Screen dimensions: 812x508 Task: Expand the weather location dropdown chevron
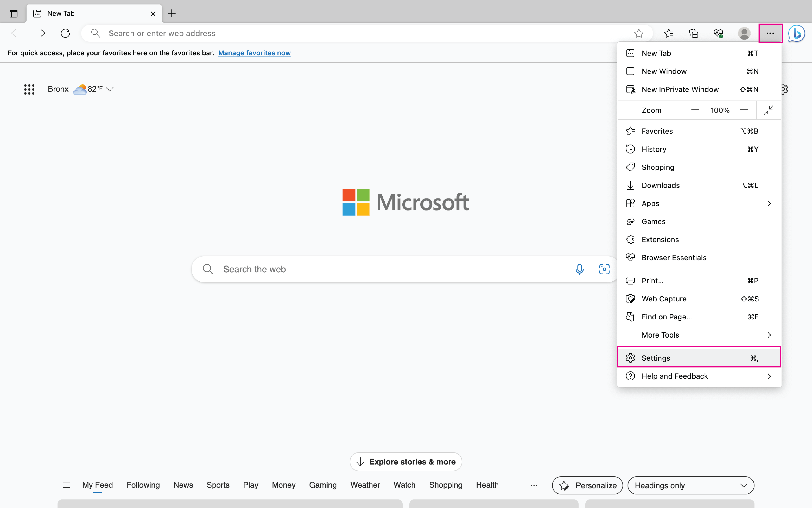[109, 89]
